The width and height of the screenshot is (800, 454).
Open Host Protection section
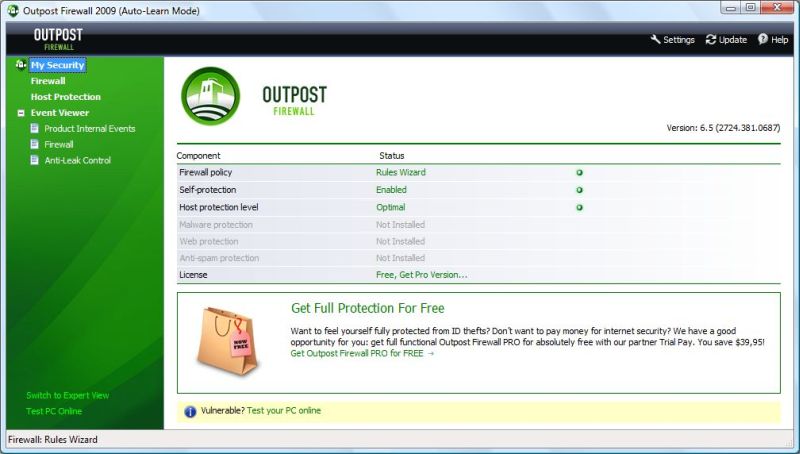(x=65, y=96)
